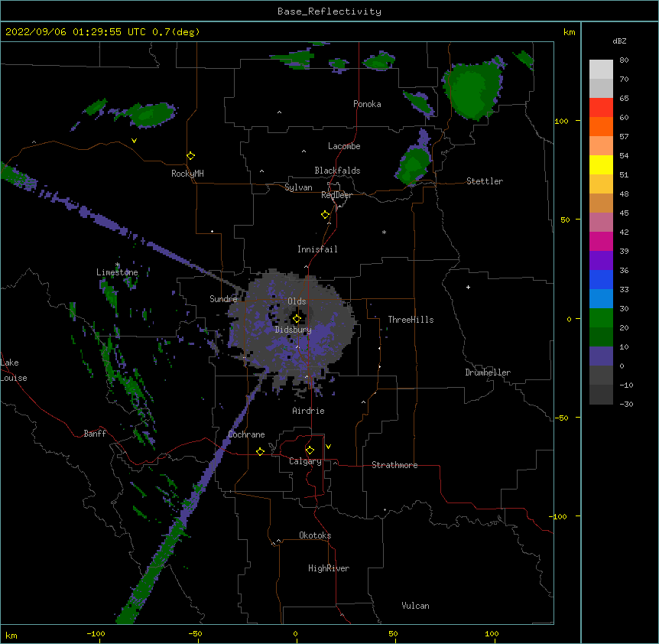The width and height of the screenshot is (659, 644).
Task: Click the large green echo cell north of Stettler
Action: click(472, 89)
